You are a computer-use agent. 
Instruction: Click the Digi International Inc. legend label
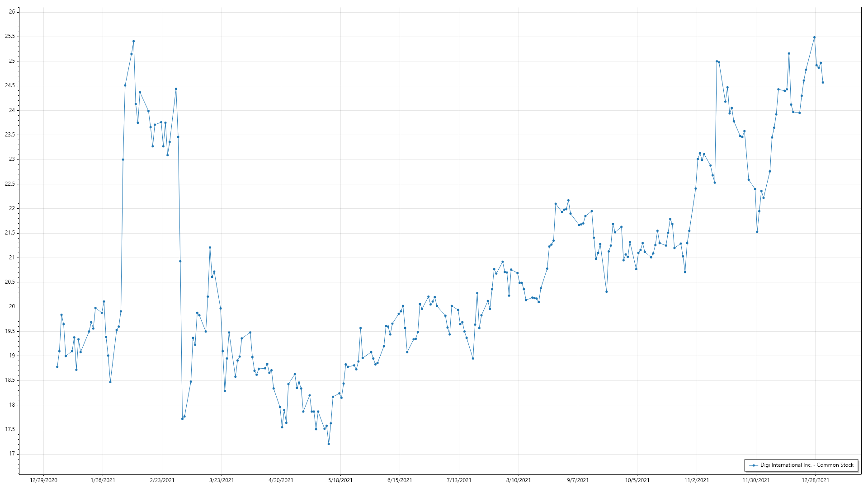click(x=807, y=465)
